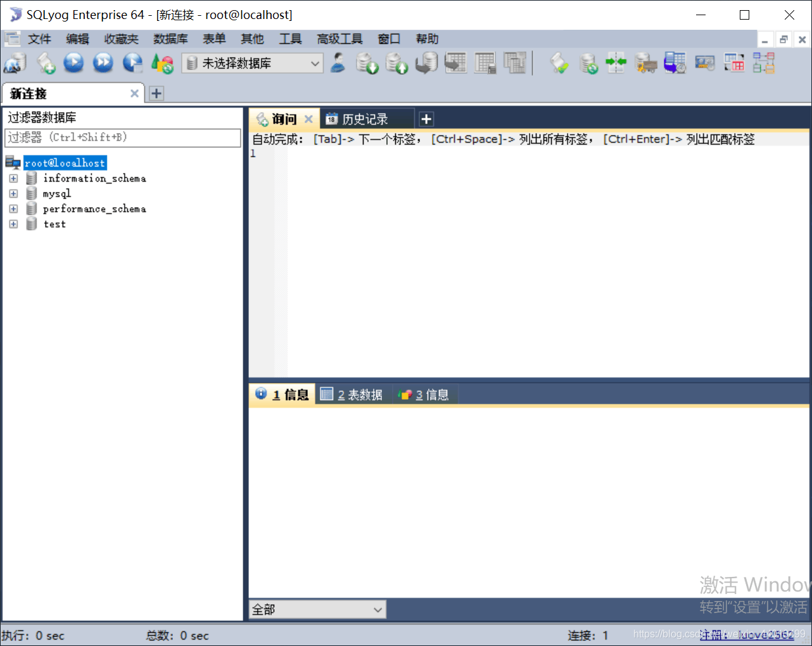Click Execute and edit resultset icon
Screen dimensions: 812x646
click(x=132, y=63)
